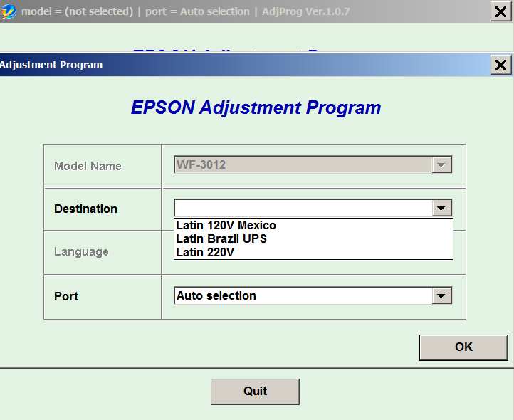Screen dimensions: 514x420
Task: Confirm settings with the OK button
Action: point(463,347)
